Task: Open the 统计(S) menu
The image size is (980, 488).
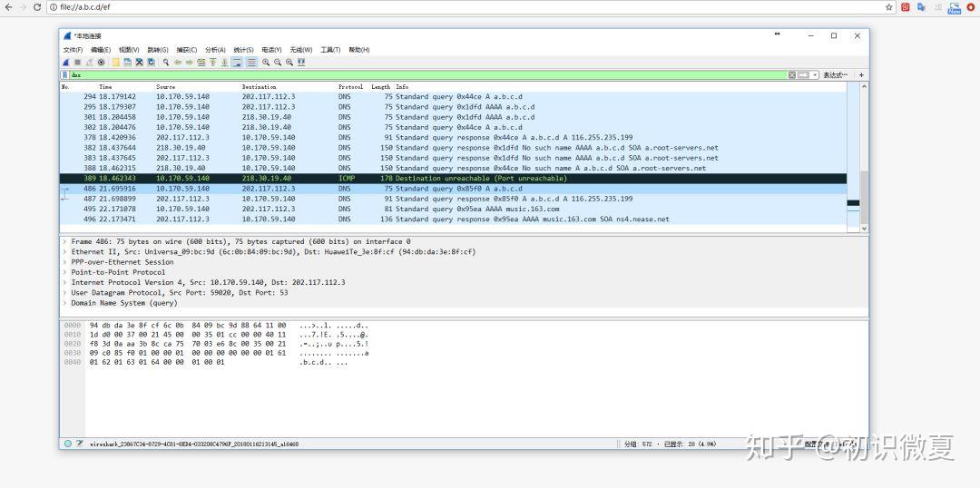Action: tap(244, 50)
